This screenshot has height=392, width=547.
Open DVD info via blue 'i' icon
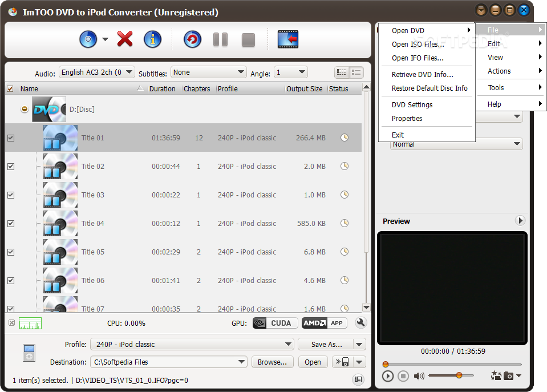tap(153, 39)
